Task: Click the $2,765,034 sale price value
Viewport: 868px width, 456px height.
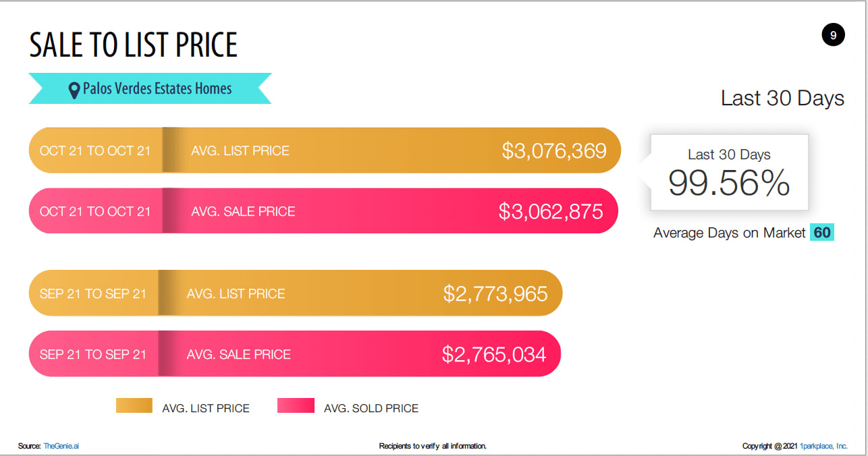Action: pyautogui.click(x=494, y=354)
